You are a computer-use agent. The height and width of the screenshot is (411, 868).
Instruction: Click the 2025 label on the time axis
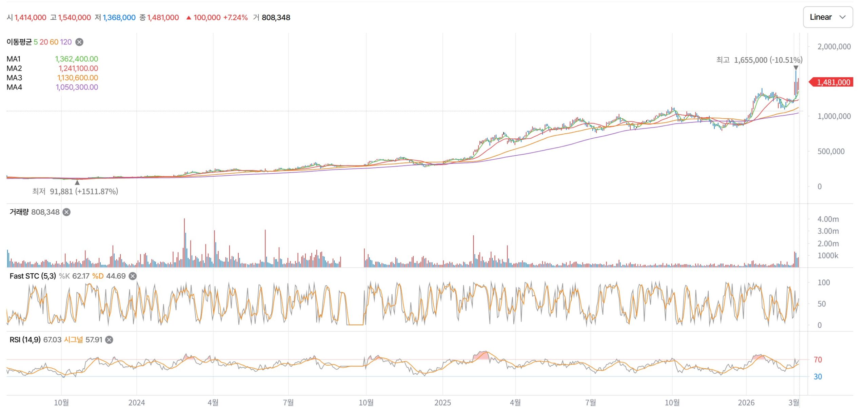click(442, 403)
